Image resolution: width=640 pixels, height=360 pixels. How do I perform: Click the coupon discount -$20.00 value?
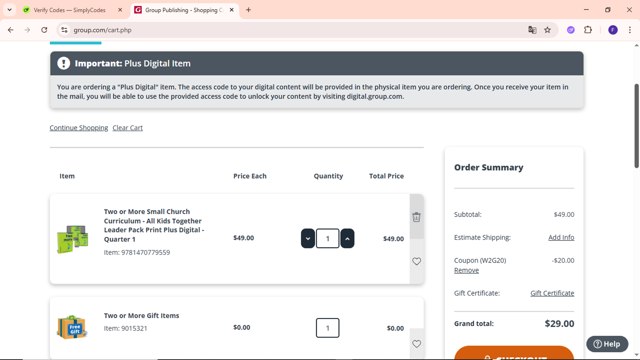pos(563,260)
